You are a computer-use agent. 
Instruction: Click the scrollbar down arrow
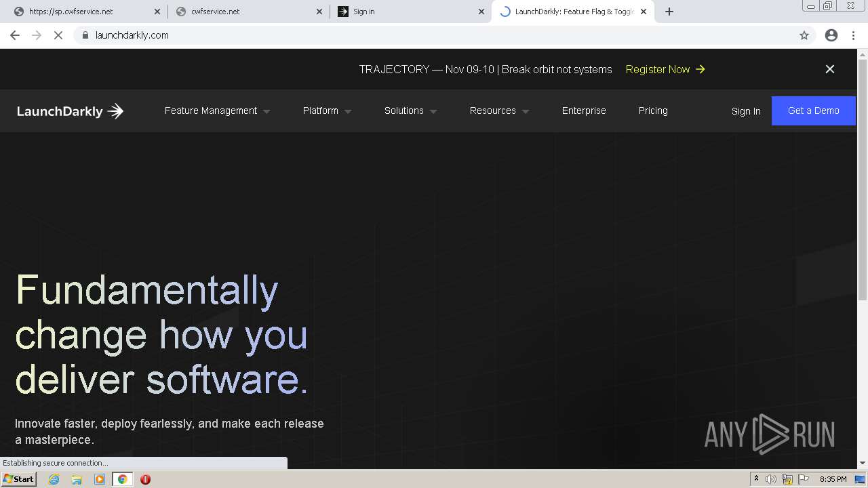[x=863, y=463]
